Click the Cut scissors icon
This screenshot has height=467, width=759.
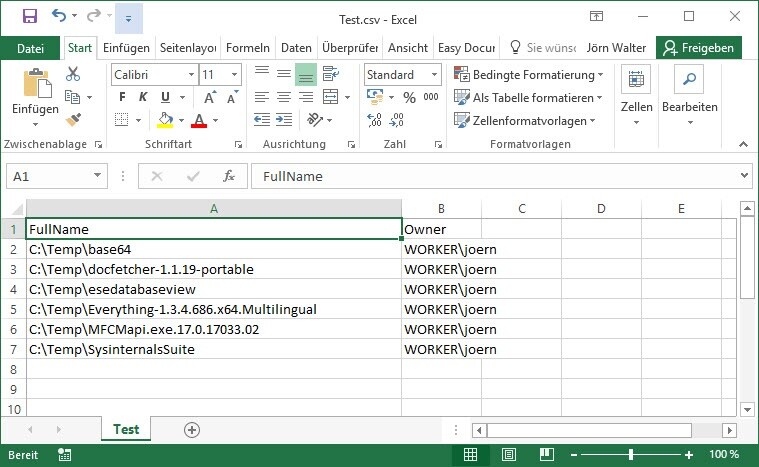(73, 74)
